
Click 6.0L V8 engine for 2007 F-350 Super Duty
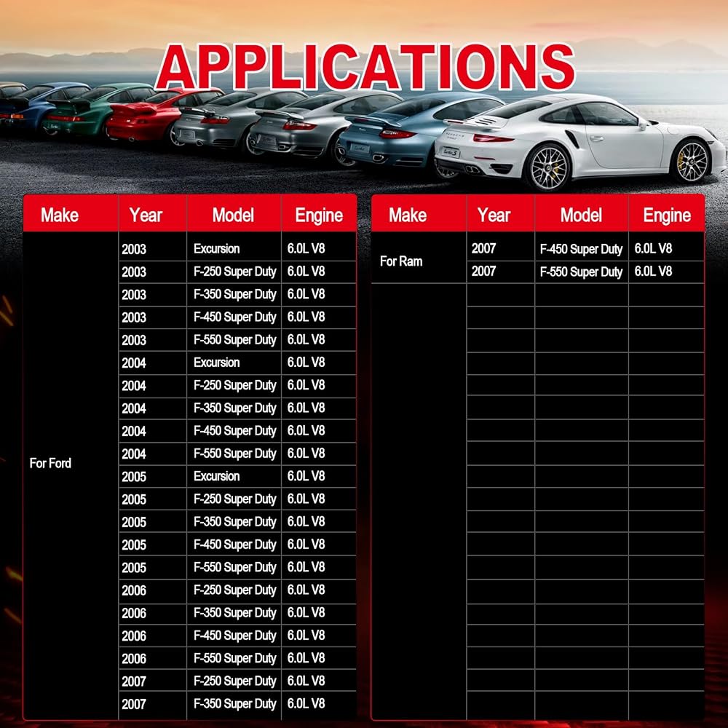pyautogui.click(x=306, y=703)
